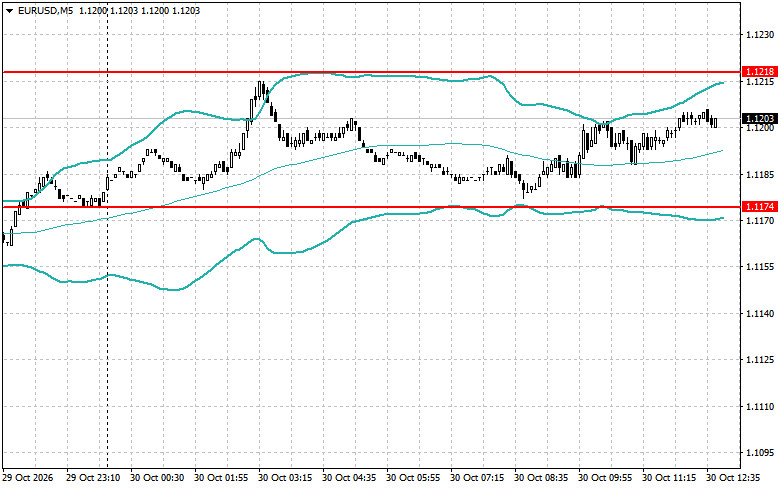Click the 29 Oct 23:10 time label
Screen dimensions: 781x489
(x=93, y=478)
